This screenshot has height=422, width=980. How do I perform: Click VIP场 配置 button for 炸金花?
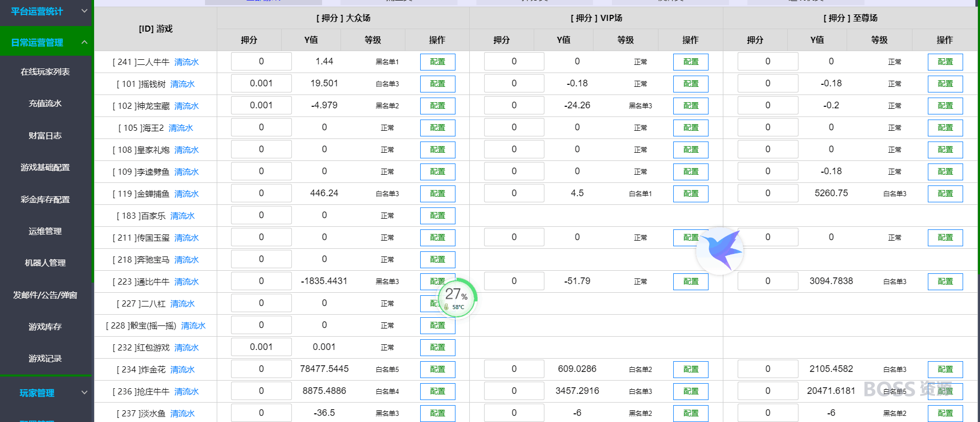coord(691,369)
